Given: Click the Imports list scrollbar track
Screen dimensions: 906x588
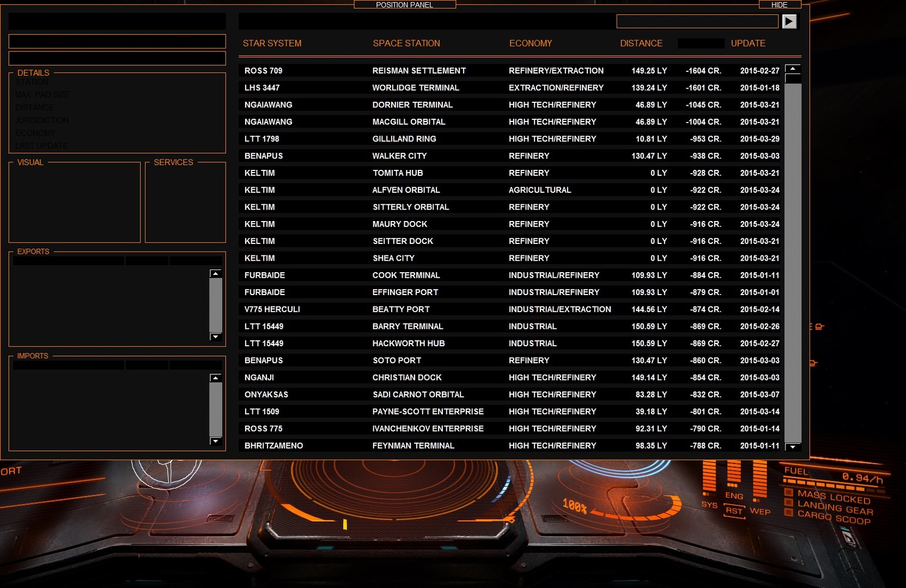Looking at the screenshot, I should [x=216, y=409].
